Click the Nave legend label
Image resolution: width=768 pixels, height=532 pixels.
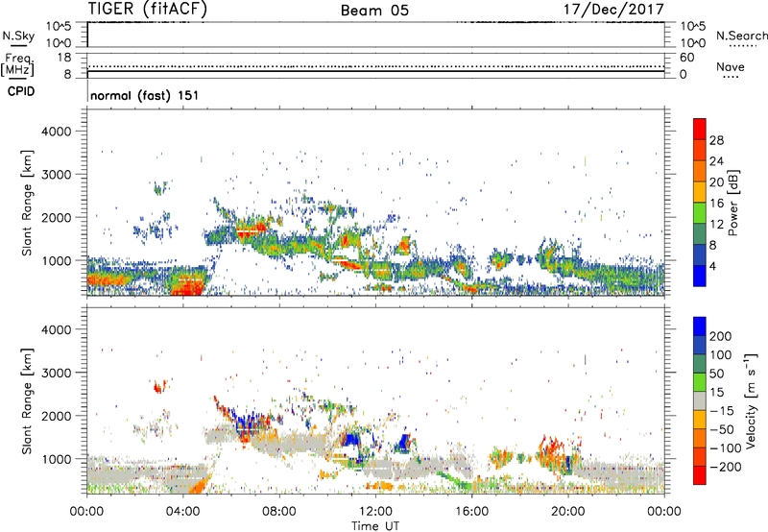[x=731, y=66]
